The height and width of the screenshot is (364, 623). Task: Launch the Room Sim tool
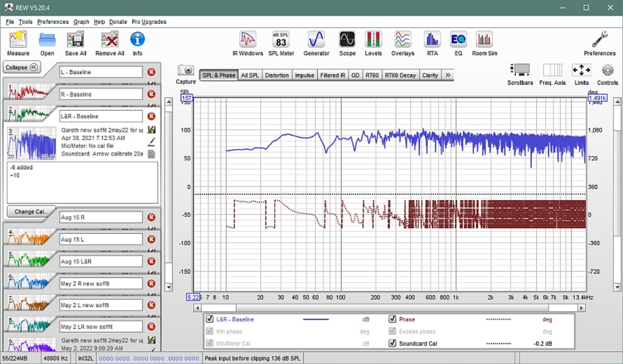pyautogui.click(x=484, y=40)
